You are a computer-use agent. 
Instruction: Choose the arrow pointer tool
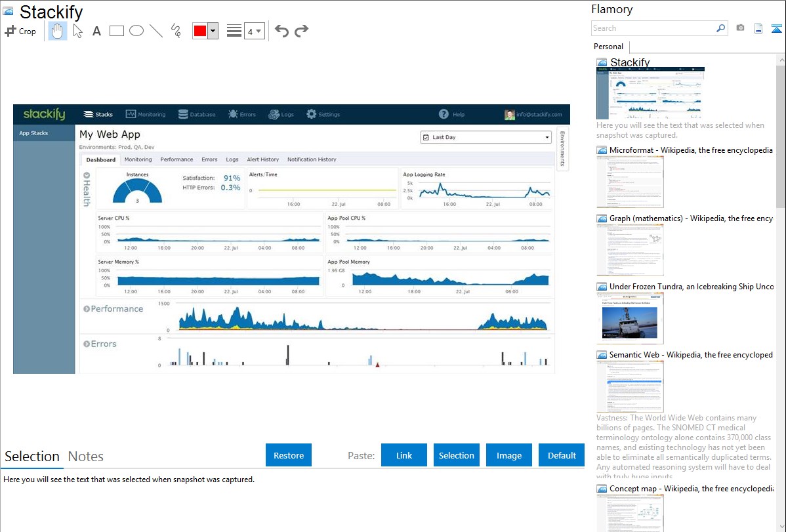click(x=77, y=31)
